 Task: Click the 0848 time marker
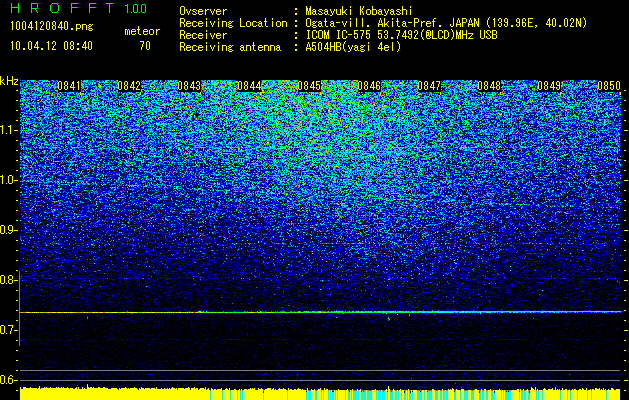click(489, 86)
